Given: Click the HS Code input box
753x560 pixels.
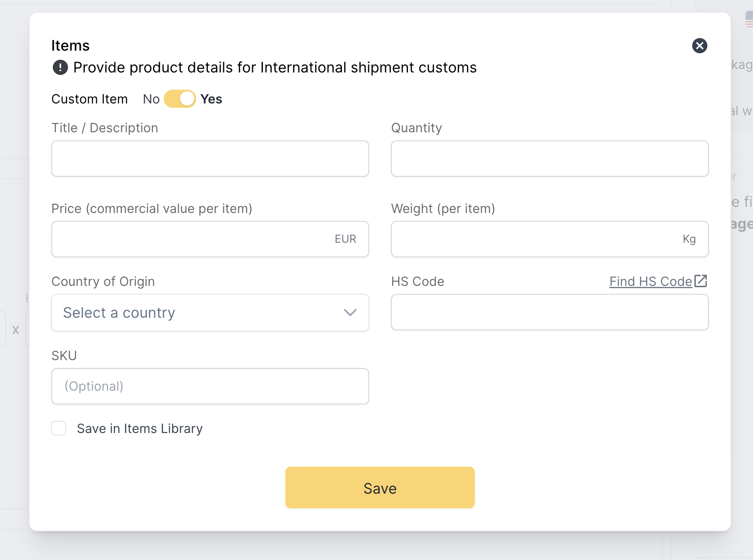Looking at the screenshot, I should point(549,312).
